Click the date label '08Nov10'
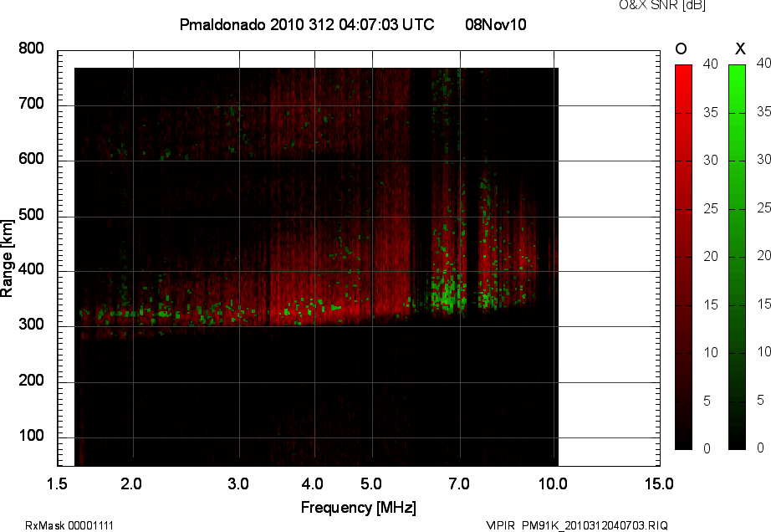This screenshot has height=532, width=771. (x=496, y=24)
